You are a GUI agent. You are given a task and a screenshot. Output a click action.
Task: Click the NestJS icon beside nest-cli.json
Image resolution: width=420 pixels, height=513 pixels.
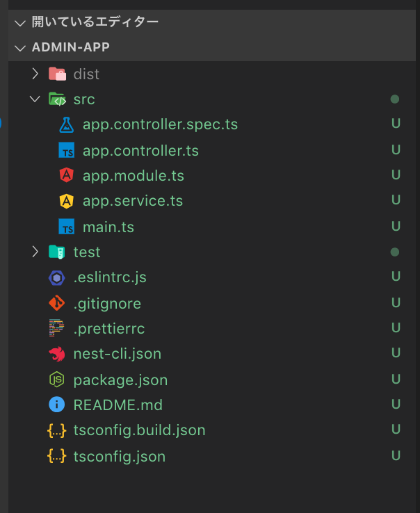tap(57, 355)
